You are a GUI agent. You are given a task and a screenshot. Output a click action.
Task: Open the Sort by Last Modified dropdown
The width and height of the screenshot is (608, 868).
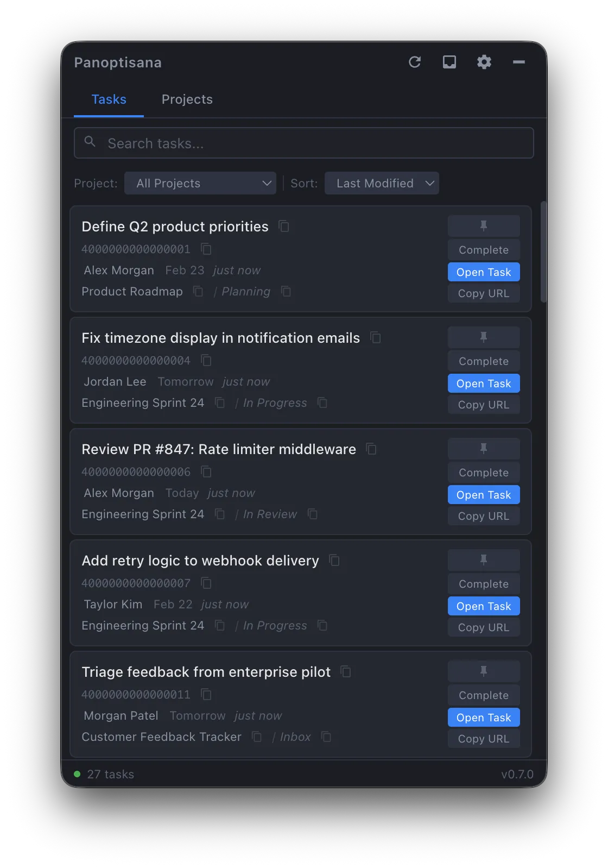(381, 183)
